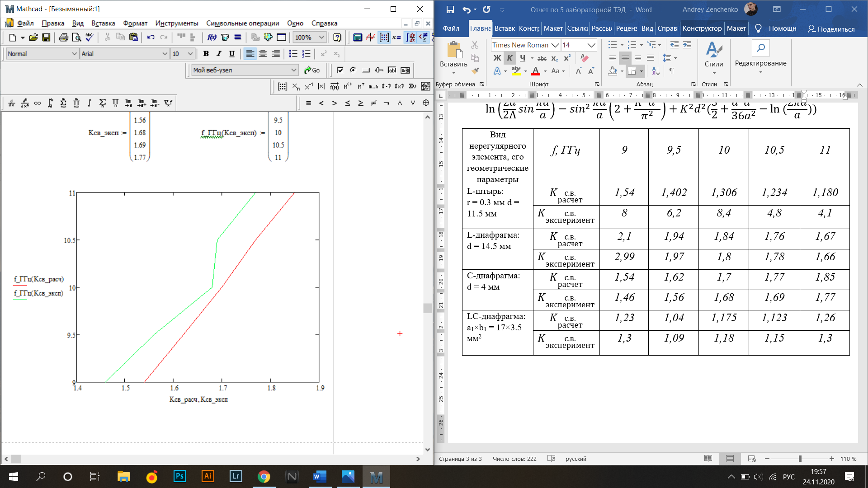Toggle bold Ж in Word
The width and height of the screenshot is (868, 488).
click(x=497, y=58)
